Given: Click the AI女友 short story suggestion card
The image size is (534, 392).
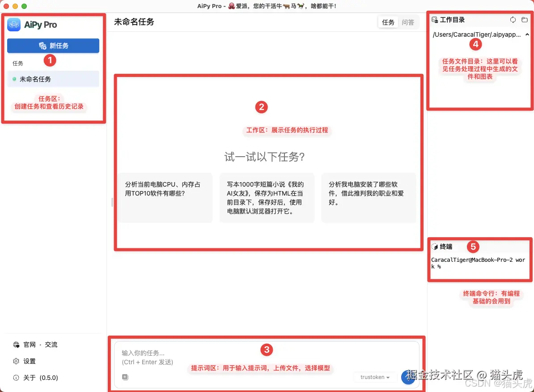Looking at the screenshot, I should [x=267, y=197].
